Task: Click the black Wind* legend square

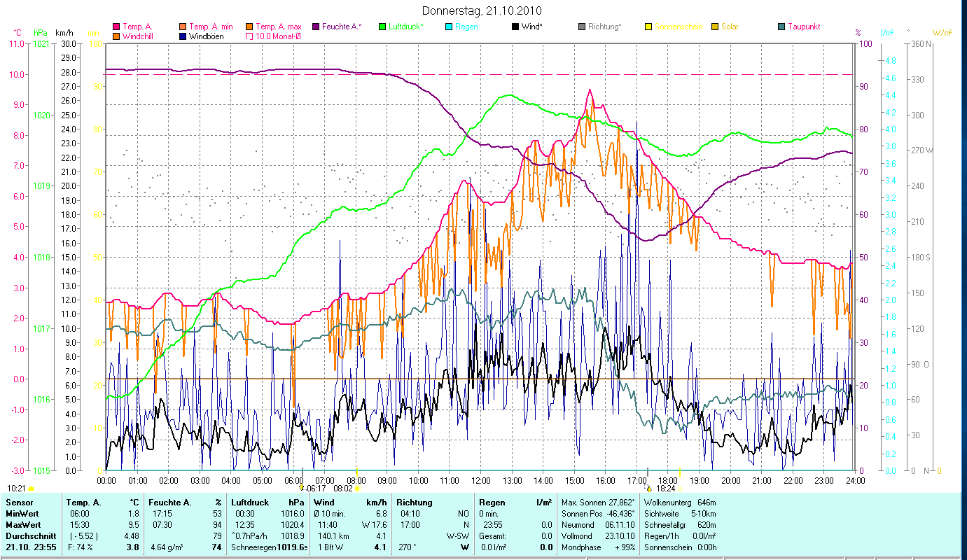Action: pos(515,27)
